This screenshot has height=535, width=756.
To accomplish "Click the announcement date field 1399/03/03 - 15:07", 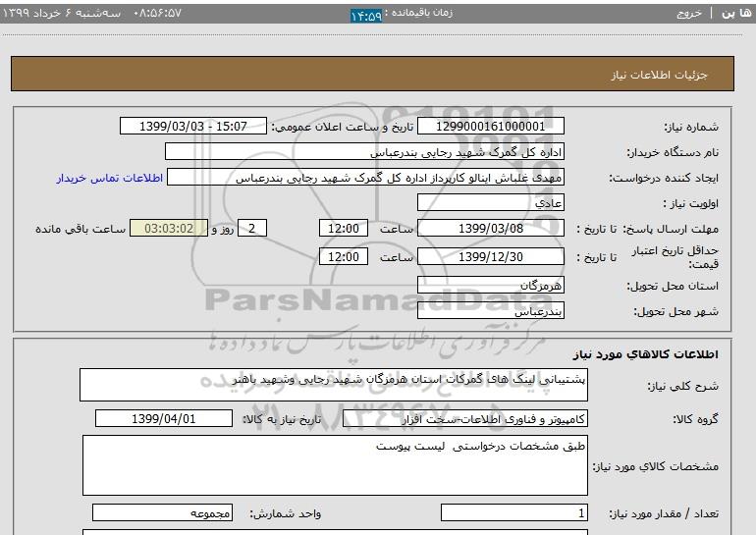I will [192, 127].
